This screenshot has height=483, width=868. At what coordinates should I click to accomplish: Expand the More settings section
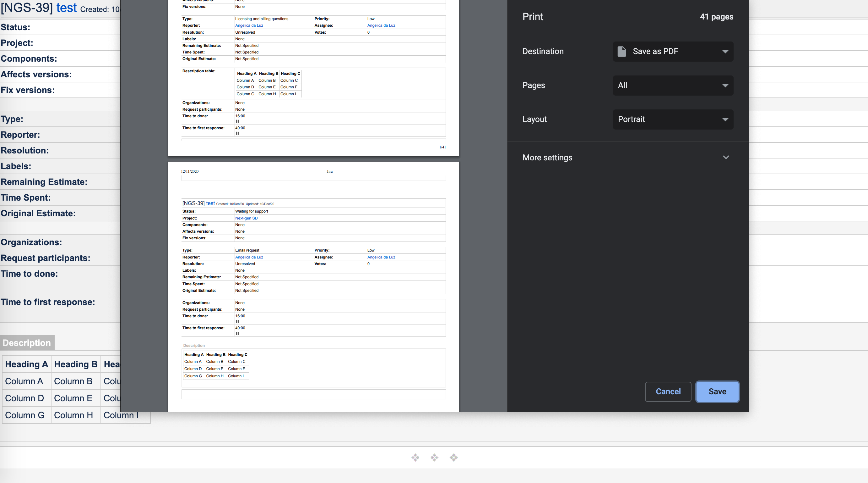click(627, 157)
